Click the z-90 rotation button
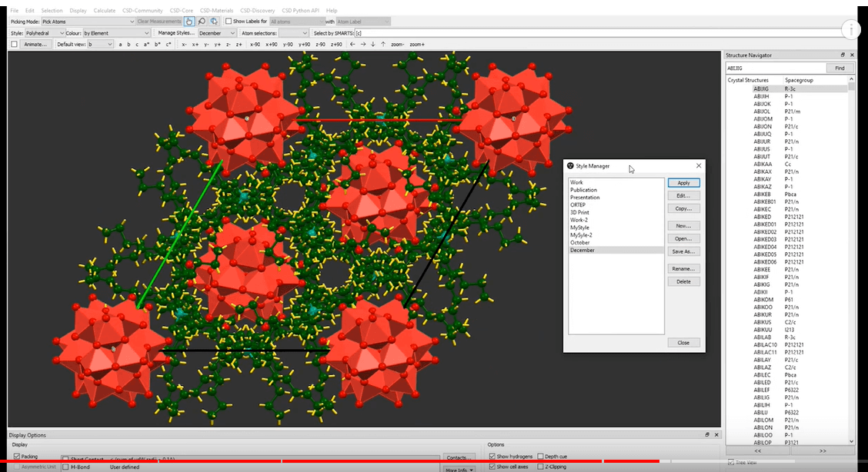The image size is (868, 472). [319, 45]
